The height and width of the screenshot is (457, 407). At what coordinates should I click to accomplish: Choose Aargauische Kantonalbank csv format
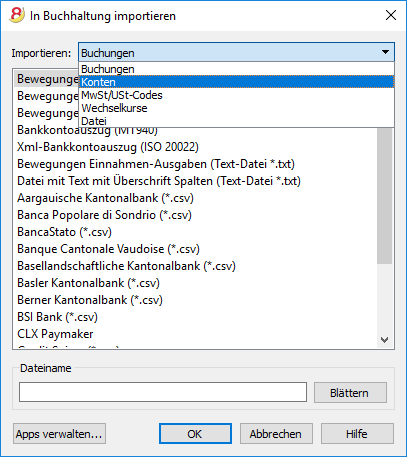click(105, 198)
